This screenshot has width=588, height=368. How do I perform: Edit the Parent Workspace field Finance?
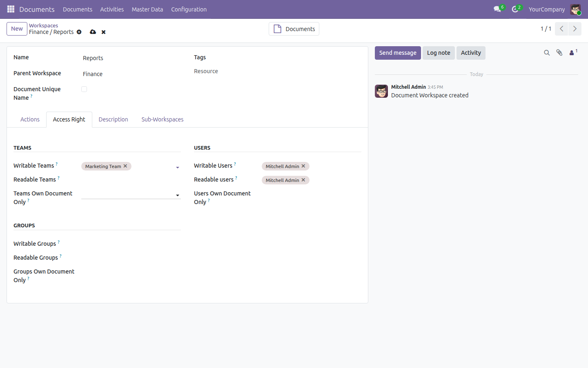click(x=131, y=74)
